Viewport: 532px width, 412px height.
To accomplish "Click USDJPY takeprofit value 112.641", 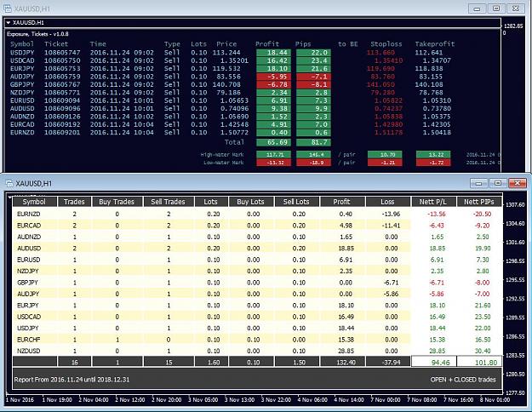I will [x=429, y=53].
